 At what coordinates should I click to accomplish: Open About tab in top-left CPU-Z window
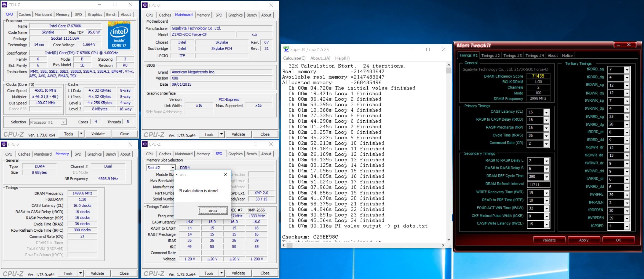pyautogui.click(x=126, y=14)
